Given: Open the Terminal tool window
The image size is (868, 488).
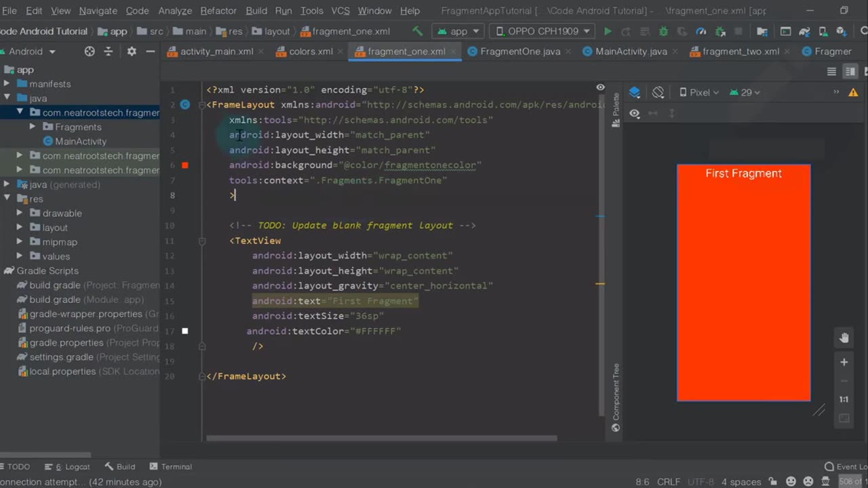Looking at the screenshot, I should coord(170,466).
